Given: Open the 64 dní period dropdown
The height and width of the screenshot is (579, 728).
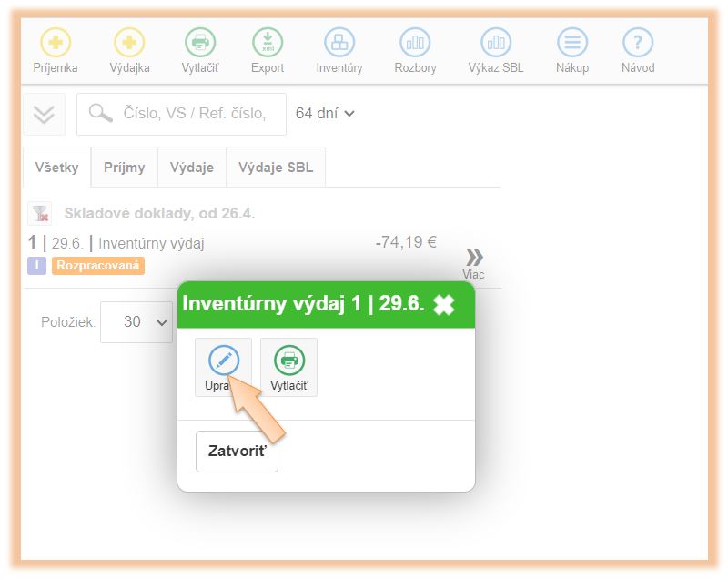Looking at the screenshot, I should (x=325, y=114).
